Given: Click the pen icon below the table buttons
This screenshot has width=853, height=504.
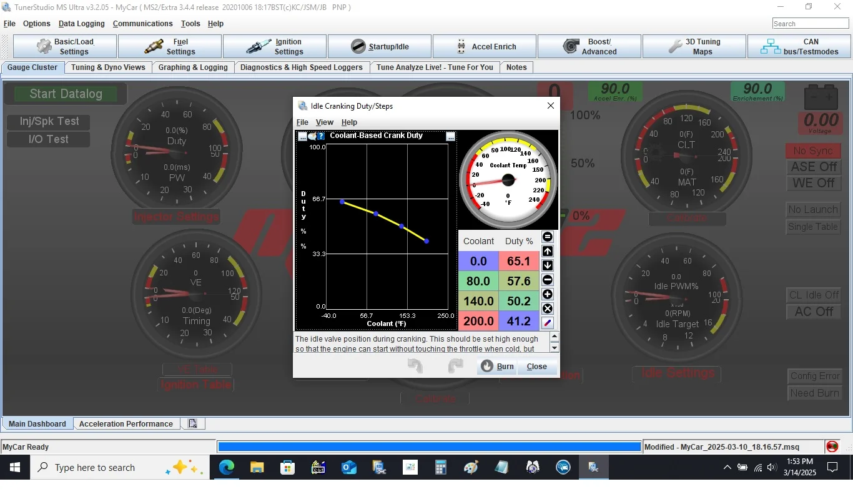Looking at the screenshot, I should click(548, 323).
